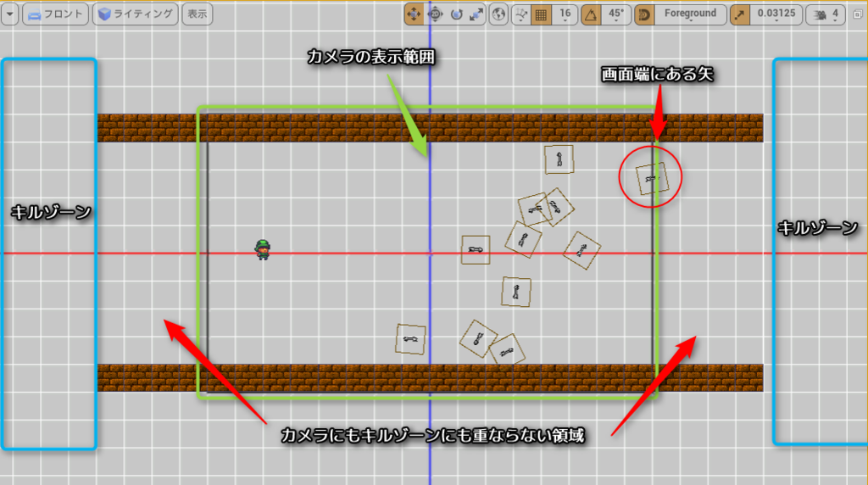Select the arrow actor on the red axis line
Screen dimensions: 868x485
click(476, 249)
